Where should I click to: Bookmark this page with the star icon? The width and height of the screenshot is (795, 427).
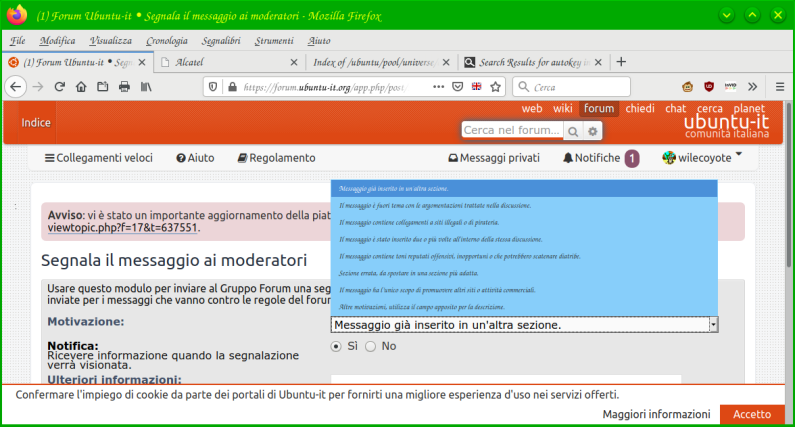tap(495, 87)
